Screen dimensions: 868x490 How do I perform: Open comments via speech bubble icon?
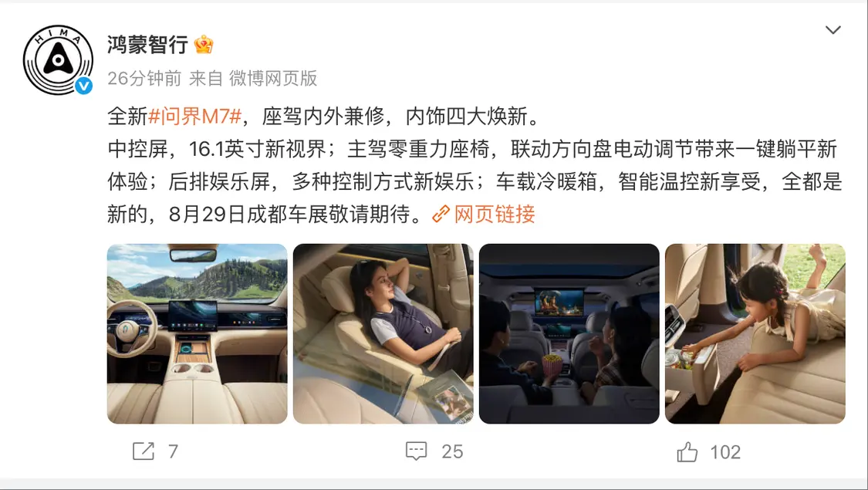[417, 451]
